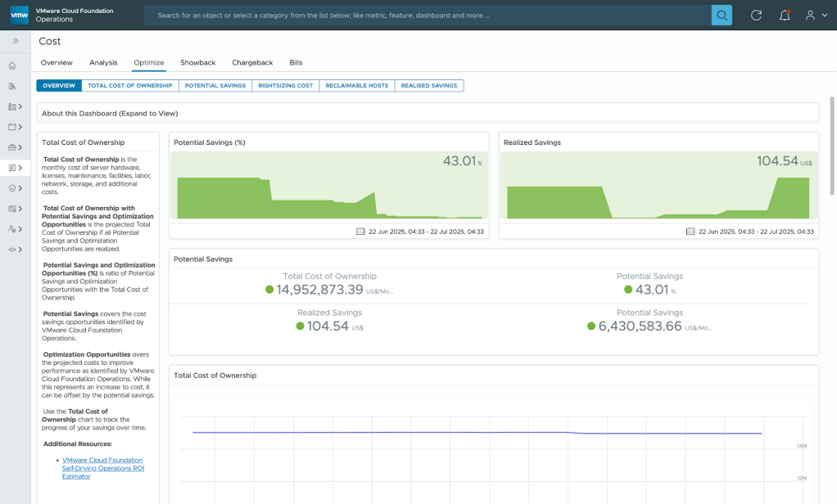Go to Home via house icon

pyautogui.click(x=12, y=65)
